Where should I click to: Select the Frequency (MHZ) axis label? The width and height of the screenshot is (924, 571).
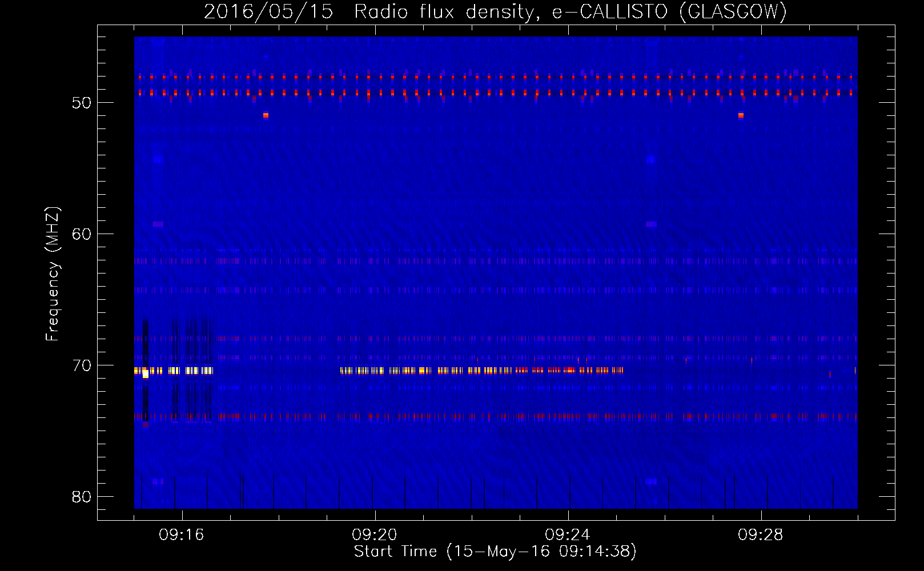pyautogui.click(x=53, y=274)
